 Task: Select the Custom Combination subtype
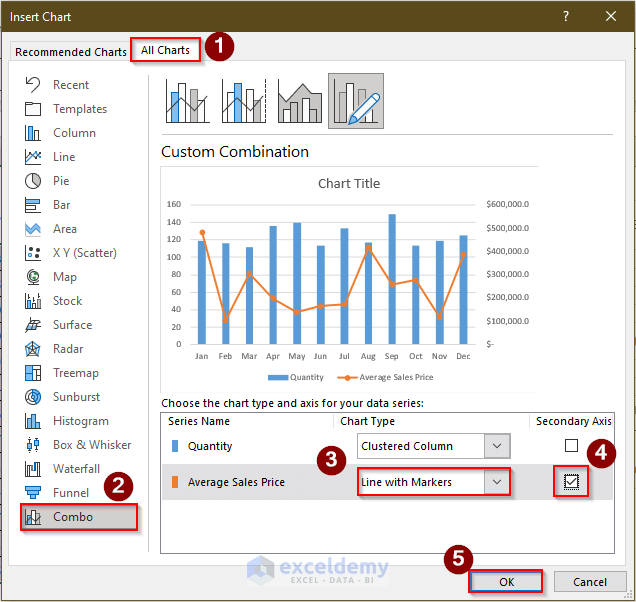click(x=356, y=101)
